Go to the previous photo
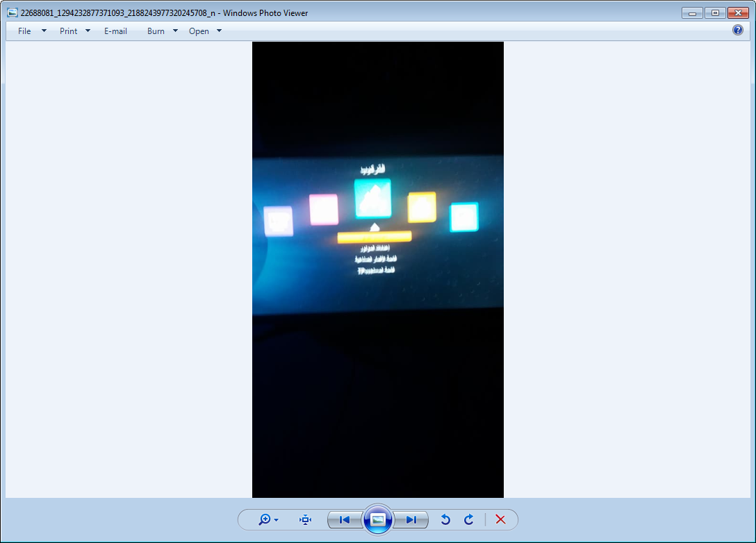This screenshot has width=756, height=543. click(x=345, y=519)
